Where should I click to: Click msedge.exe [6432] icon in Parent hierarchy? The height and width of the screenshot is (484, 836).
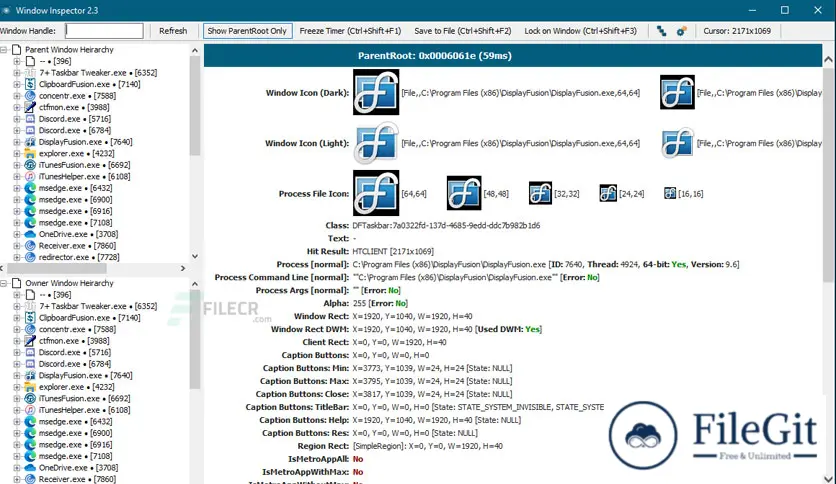30,188
